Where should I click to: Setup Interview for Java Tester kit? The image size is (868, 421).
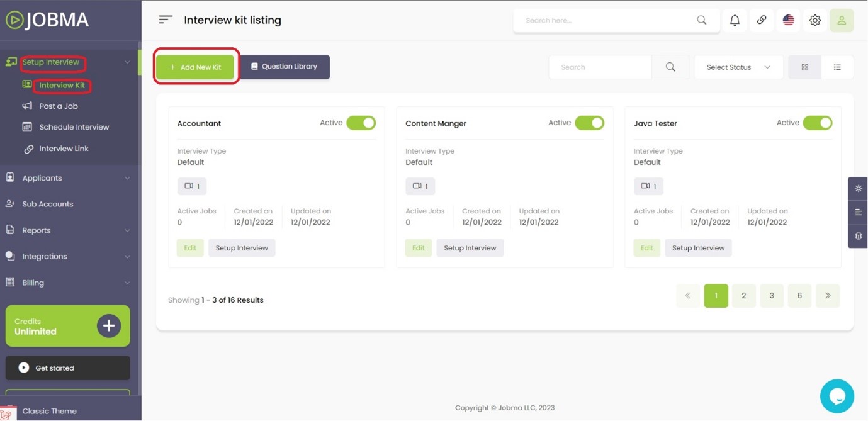[698, 248]
